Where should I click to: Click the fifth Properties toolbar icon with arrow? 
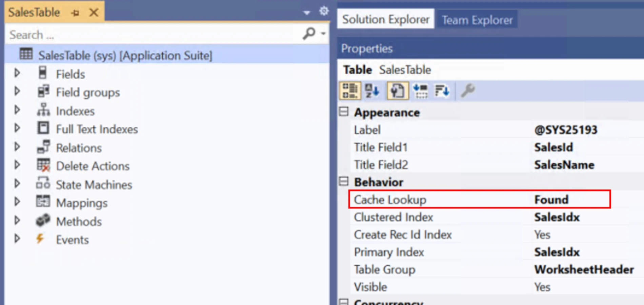442,91
